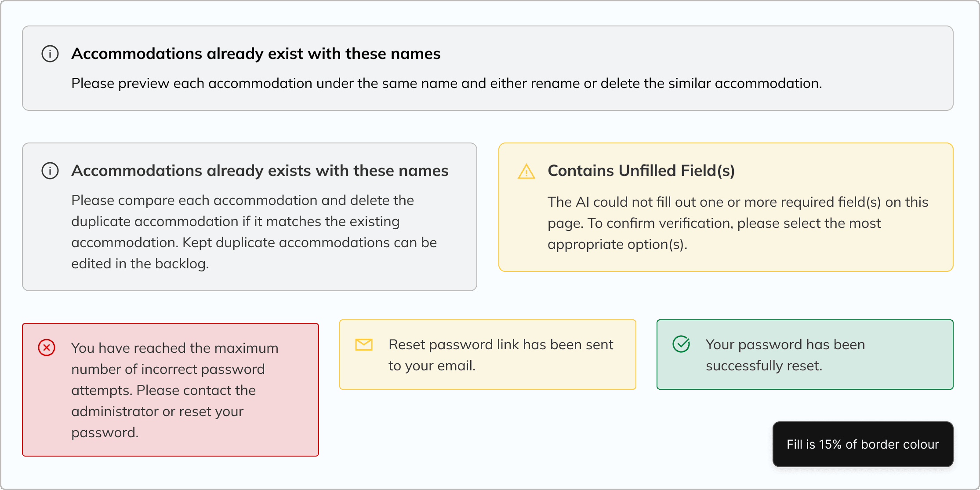Click the yellow warning triangle icon
Image resolution: width=980 pixels, height=490 pixels.
tap(526, 171)
